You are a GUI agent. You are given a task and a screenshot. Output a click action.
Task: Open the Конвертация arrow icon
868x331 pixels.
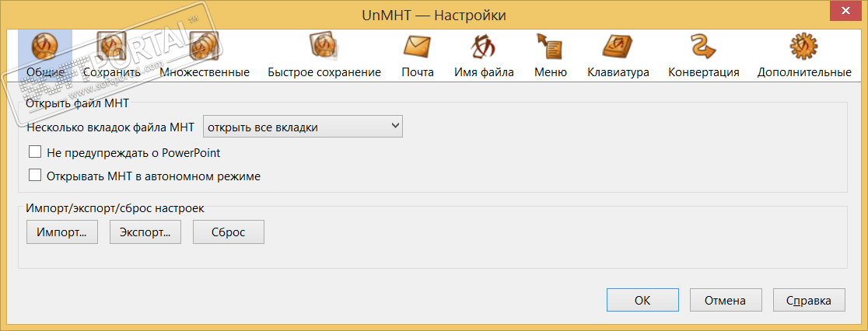(x=704, y=47)
